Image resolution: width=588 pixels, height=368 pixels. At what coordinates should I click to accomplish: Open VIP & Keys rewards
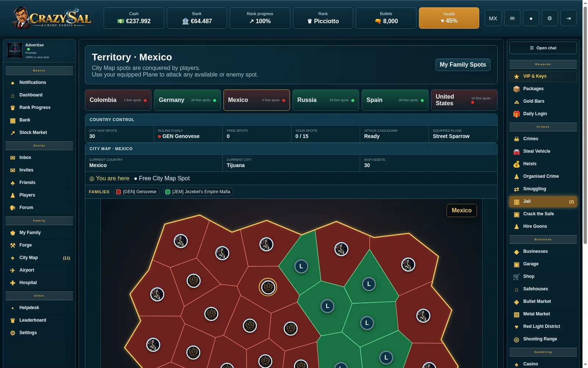[543, 76]
